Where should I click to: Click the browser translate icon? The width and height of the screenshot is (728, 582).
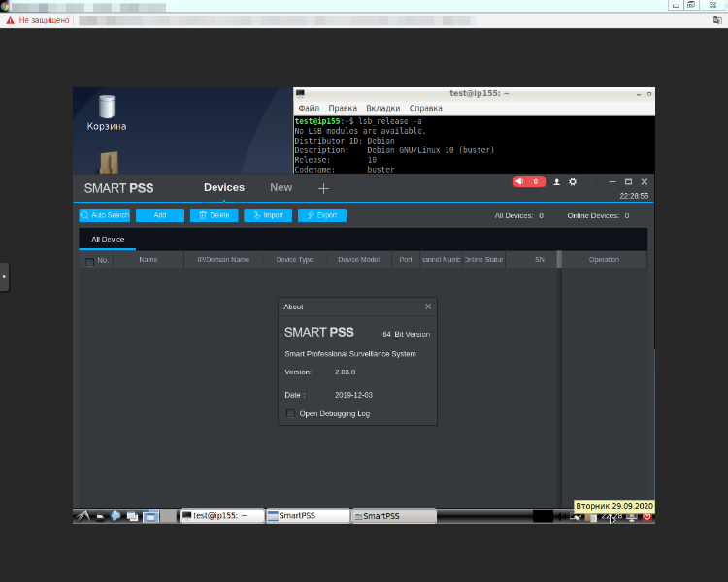717,20
